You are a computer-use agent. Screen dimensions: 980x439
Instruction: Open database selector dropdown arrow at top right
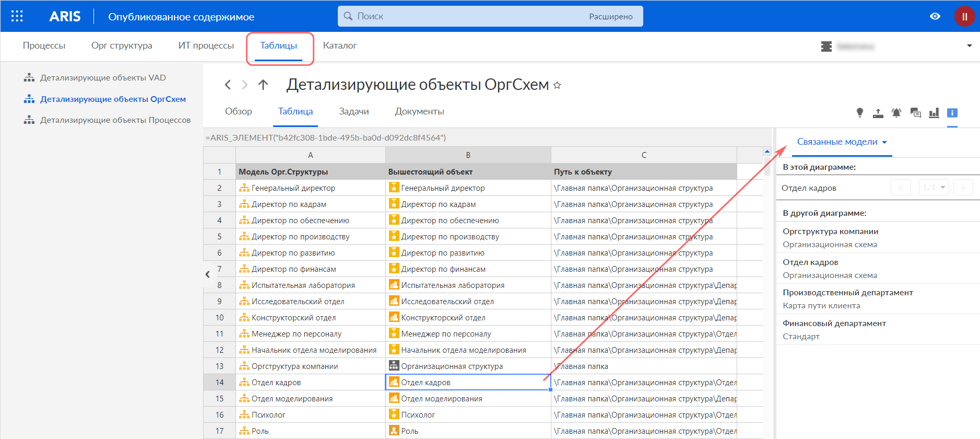[x=970, y=46]
